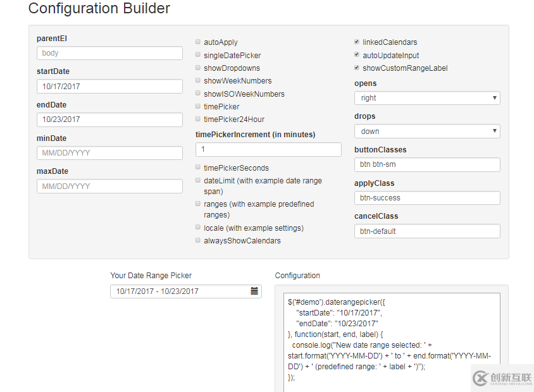Select the endDate text box
The height and width of the screenshot is (392, 534).
coord(109,119)
